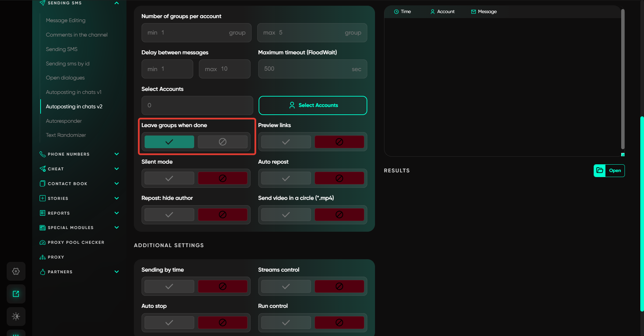Expand the Contact Book chevron
The height and width of the screenshot is (336, 644).
point(116,183)
